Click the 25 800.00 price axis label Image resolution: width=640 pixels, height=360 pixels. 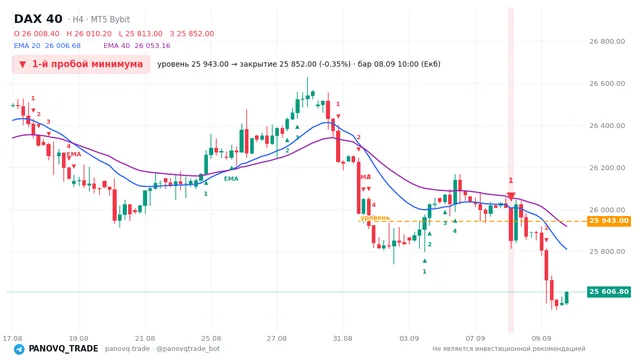pyautogui.click(x=607, y=251)
